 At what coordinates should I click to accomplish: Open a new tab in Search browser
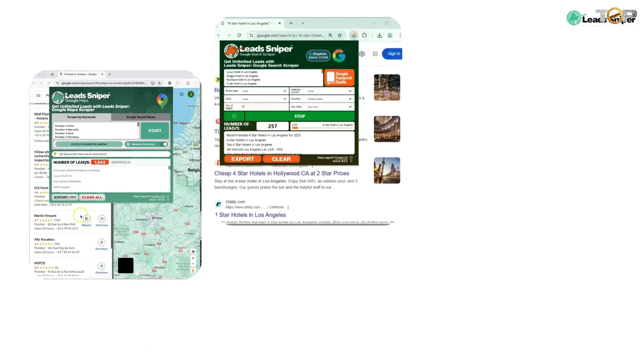coord(291,23)
